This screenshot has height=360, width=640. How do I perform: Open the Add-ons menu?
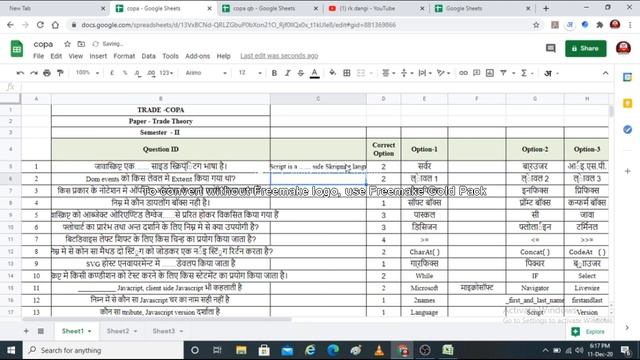coord(198,56)
